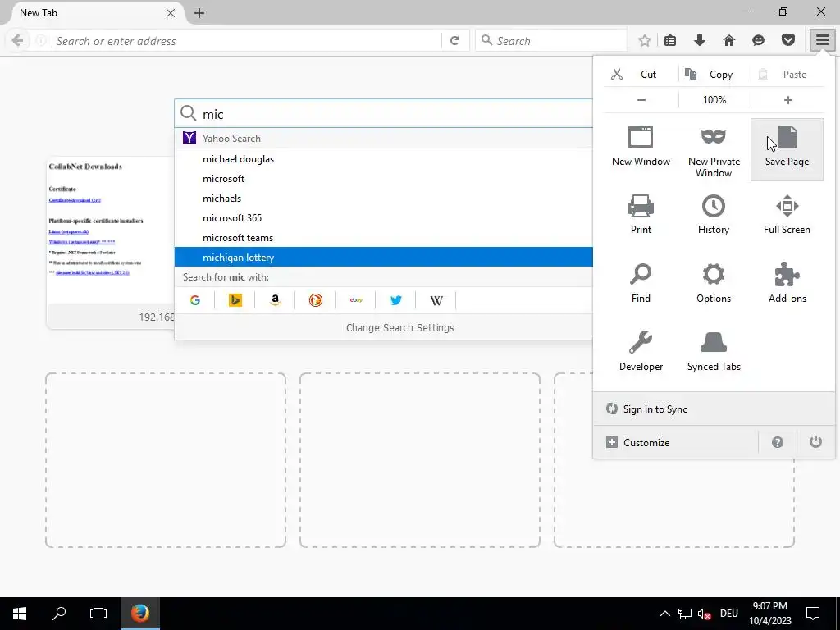This screenshot has width=840, height=630.
Task: Click in the 'mic' page search field
Action: (x=384, y=113)
